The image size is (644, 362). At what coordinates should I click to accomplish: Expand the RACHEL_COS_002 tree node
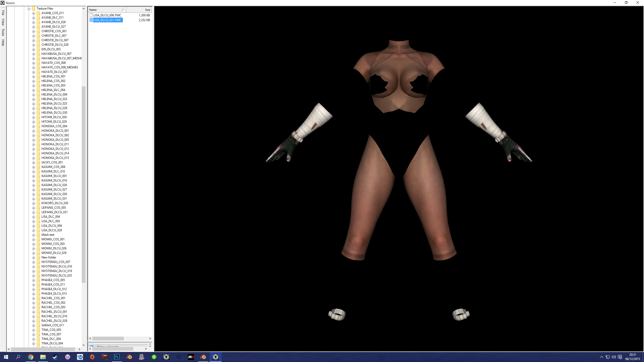tap(34, 303)
